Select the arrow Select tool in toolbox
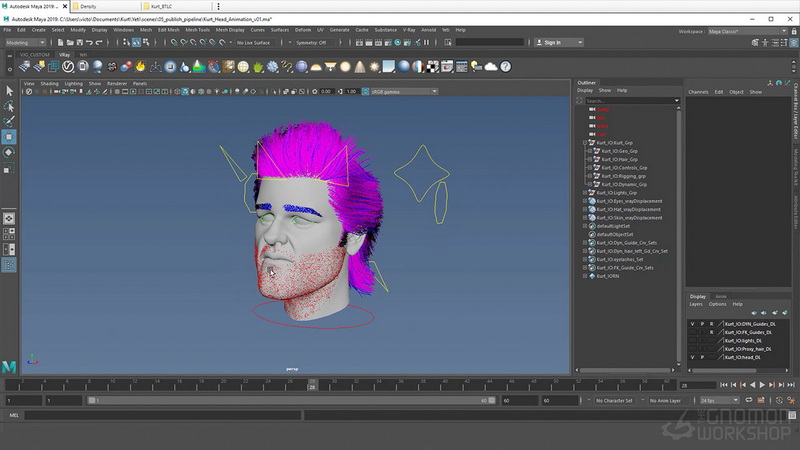The image size is (800, 450). [9, 91]
